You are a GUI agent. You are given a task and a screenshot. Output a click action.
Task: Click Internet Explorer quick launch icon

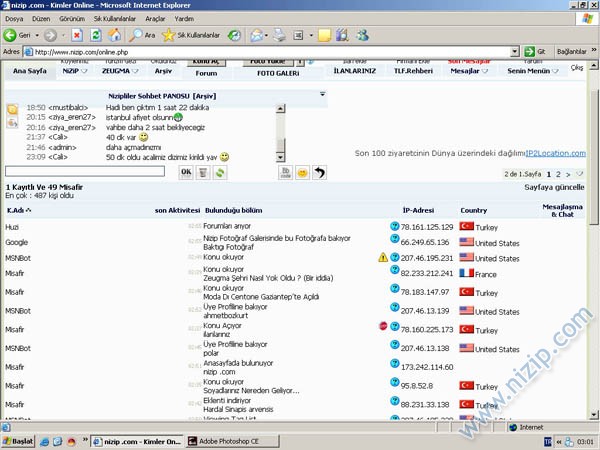(44, 442)
